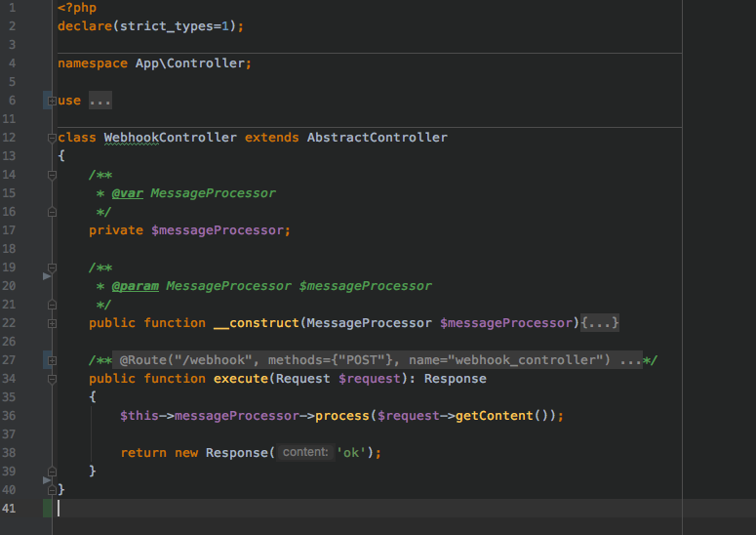
Task: Collapse the WebhookController class fold marker
Action: click(x=49, y=138)
